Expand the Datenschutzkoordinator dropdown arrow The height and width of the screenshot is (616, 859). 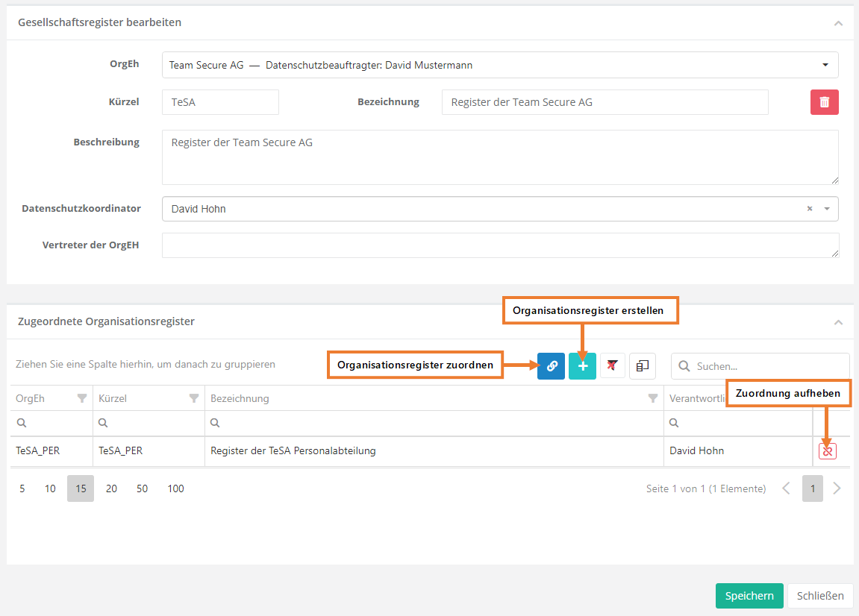(x=826, y=209)
